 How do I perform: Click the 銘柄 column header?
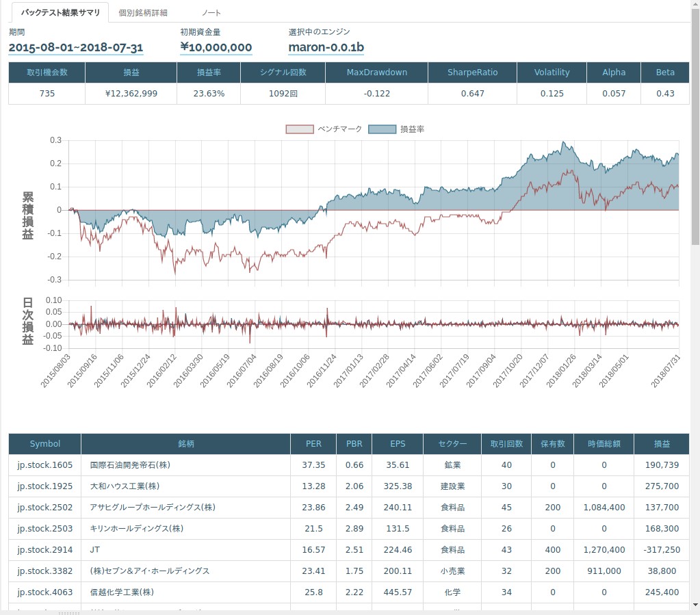185,443
